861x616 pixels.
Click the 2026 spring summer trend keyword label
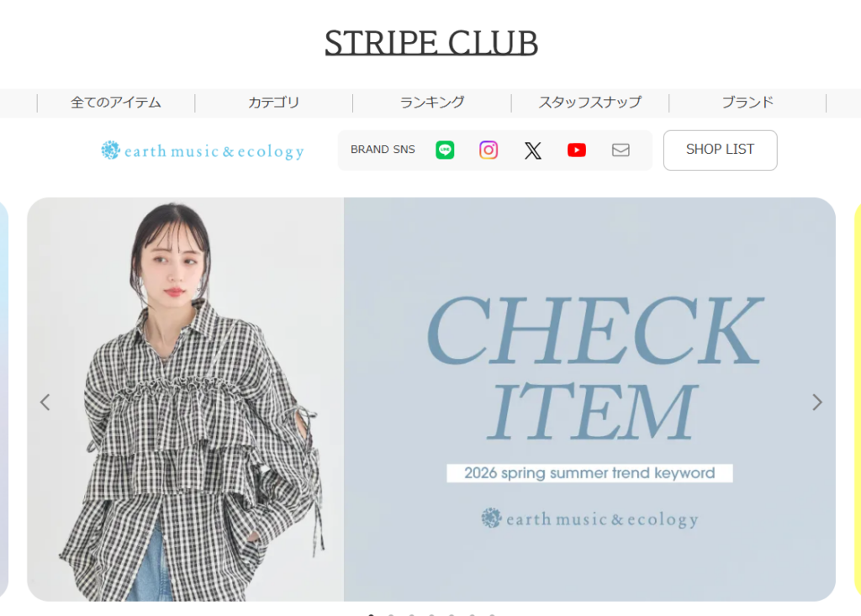pos(589,473)
